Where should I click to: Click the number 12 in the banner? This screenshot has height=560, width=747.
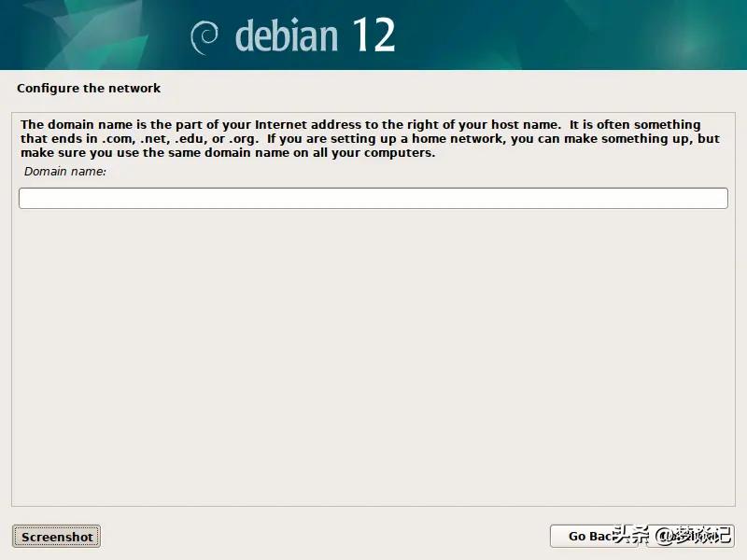click(374, 35)
